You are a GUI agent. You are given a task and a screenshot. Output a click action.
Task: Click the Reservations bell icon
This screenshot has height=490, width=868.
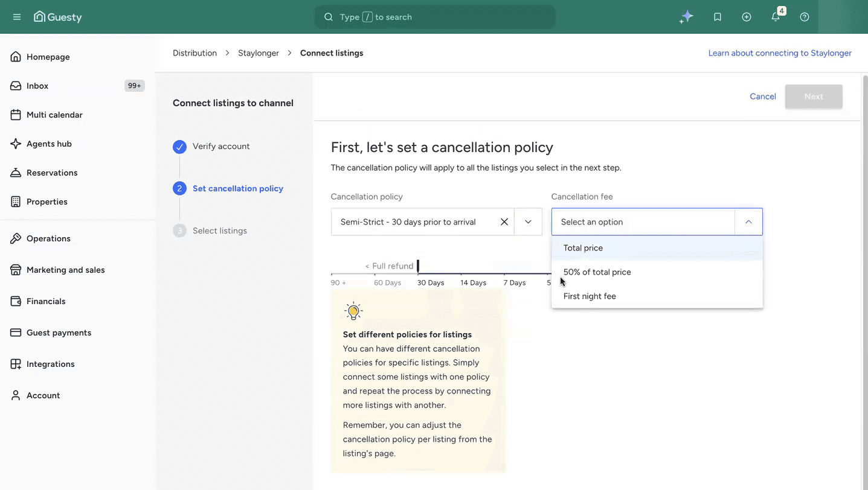16,173
